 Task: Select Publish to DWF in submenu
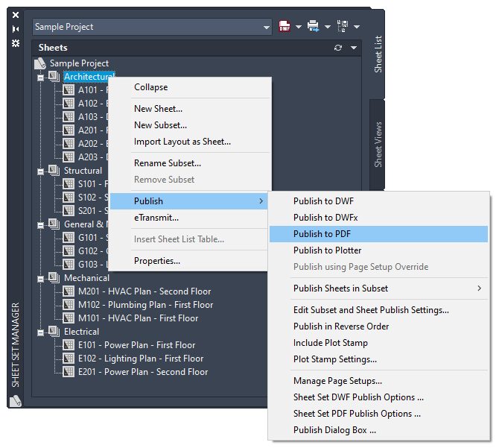(378, 201)
